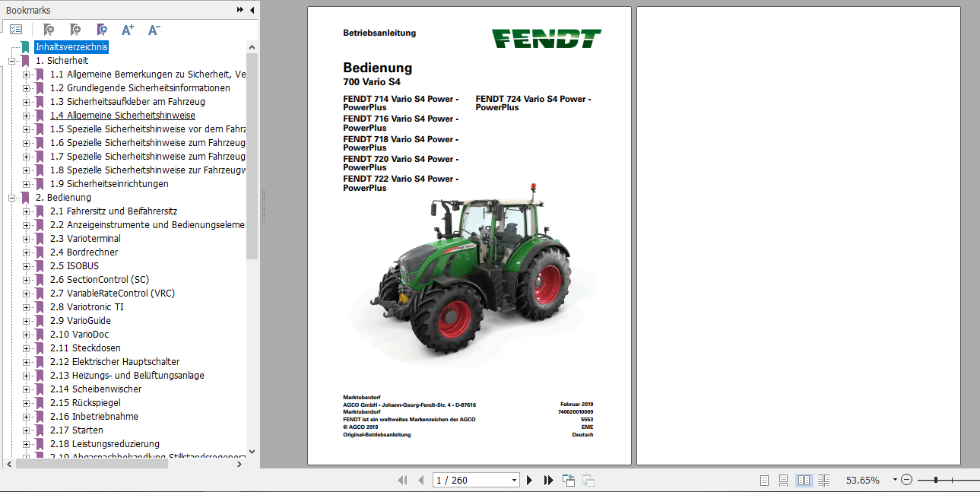Open bookmark 1.4 Allgemeine Sicherheitshinweise
The image size is (980, 492).
coord(122,116)
